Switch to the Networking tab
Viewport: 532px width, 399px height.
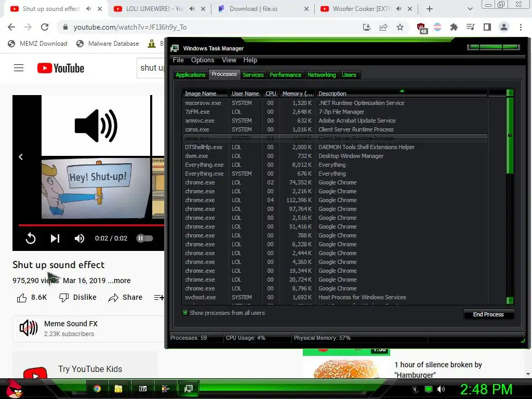click(x=322, y=75)
